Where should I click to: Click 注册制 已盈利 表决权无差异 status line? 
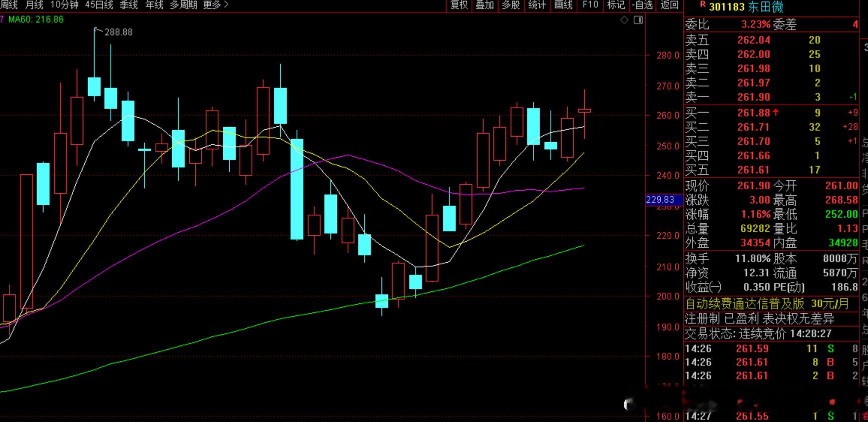pyautogui.click(x=759, y=319)
